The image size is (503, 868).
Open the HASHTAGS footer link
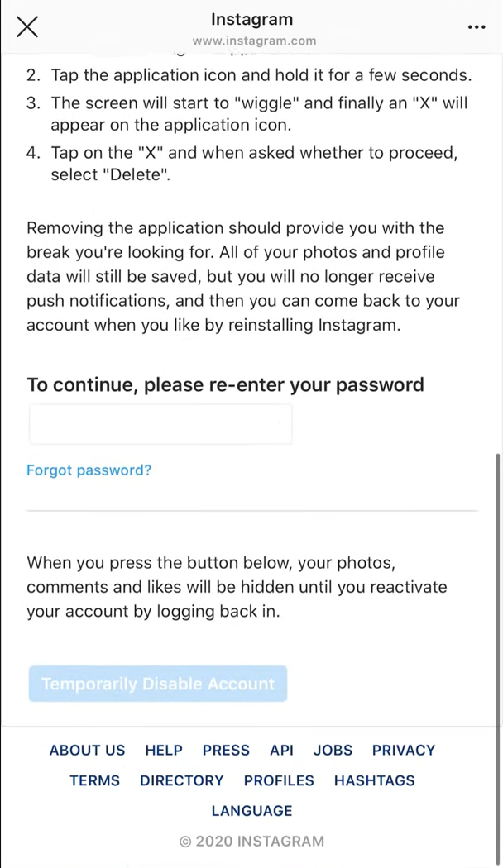coord(375,780)
